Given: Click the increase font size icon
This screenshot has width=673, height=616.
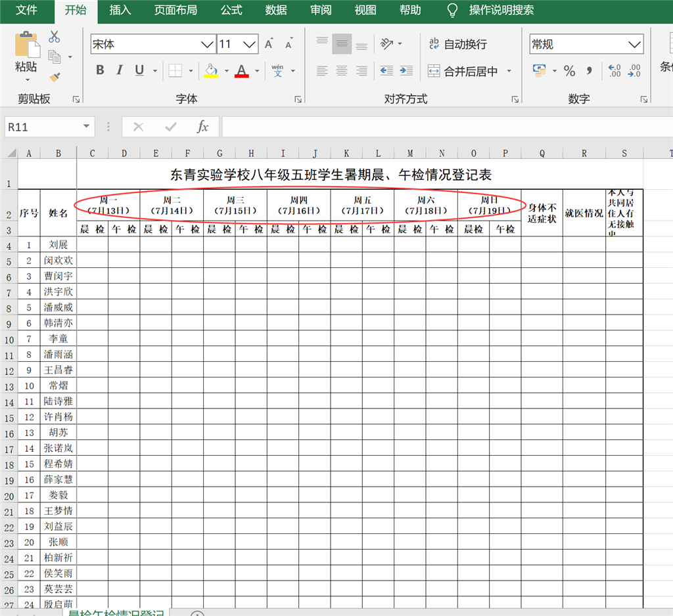Looking at the screenshot, I should pyautogui.click(x=269, y=45).
